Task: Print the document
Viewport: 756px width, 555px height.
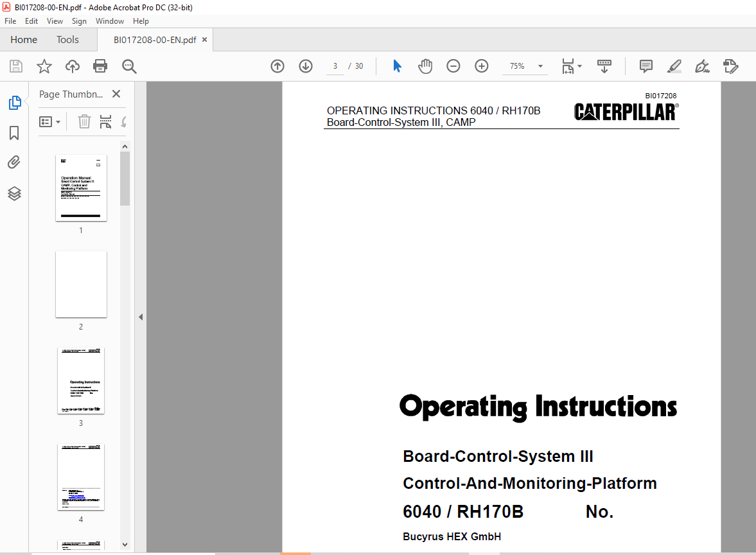Action: click(100, 66)
